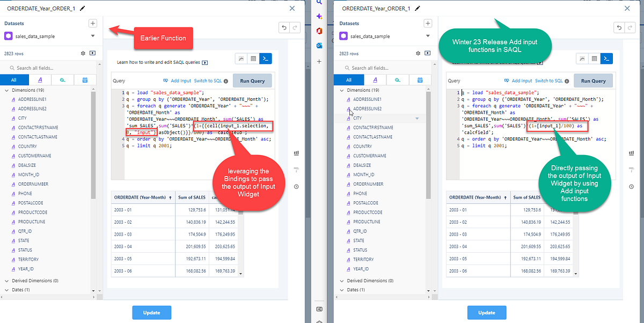644x323 pixels.
Task: Select measures tab in left panel
Action: click(62, 80)
